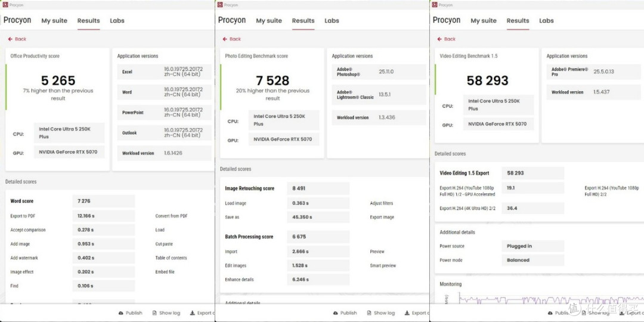
Task: Select H.264 1080p GPU Accelerated value 19.1
Action: click(533, 188)
